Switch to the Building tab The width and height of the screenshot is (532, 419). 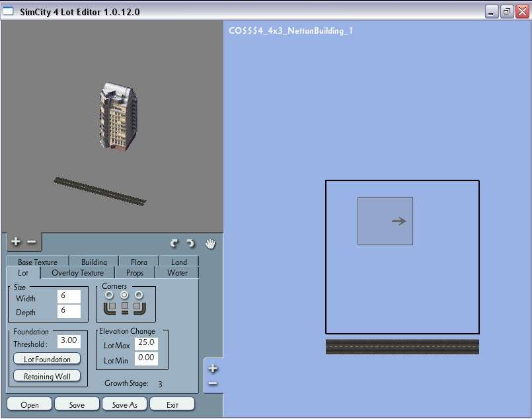coord(94,262)
